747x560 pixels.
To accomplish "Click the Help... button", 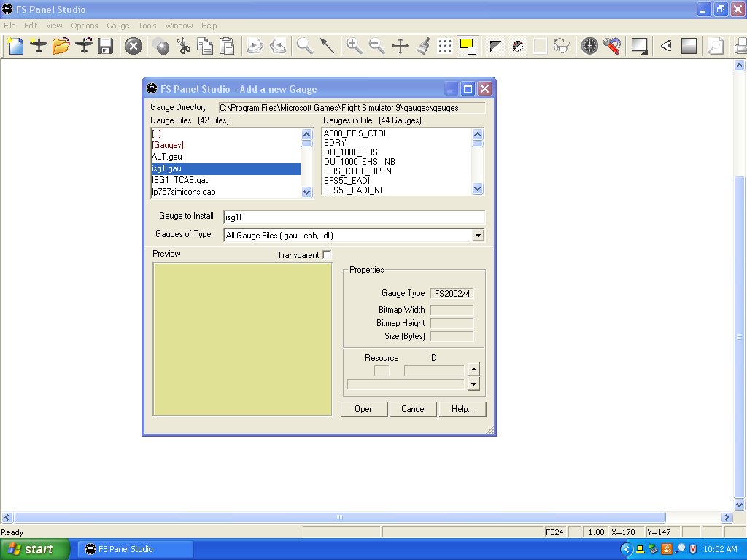I will 462,409.
